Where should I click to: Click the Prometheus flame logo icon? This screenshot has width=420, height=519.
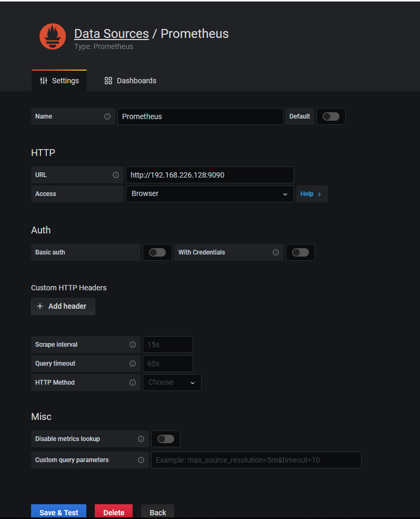(53, 37)
